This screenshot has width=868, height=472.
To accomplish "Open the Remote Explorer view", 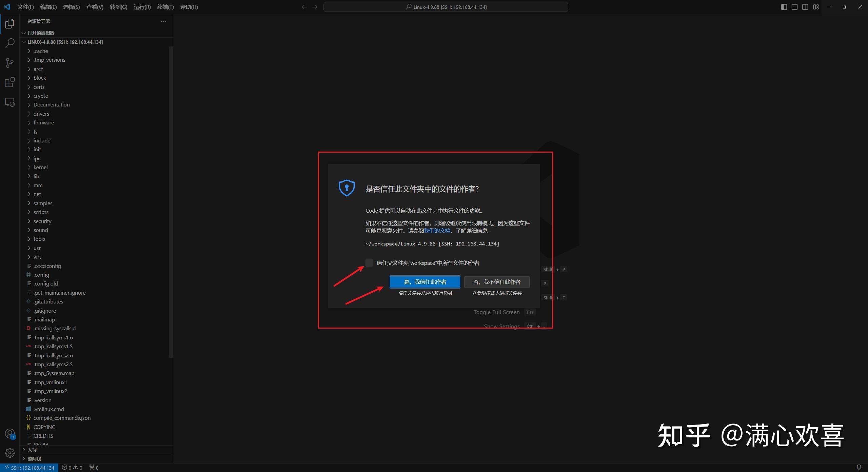I will tap(9, 102).
